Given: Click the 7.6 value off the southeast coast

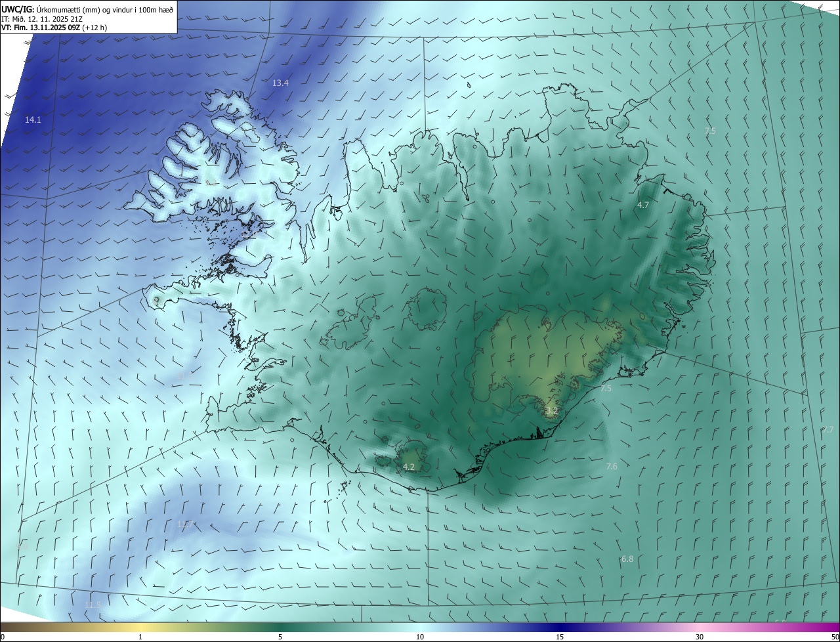Looking at the screenshot, I should click(612, 466).
